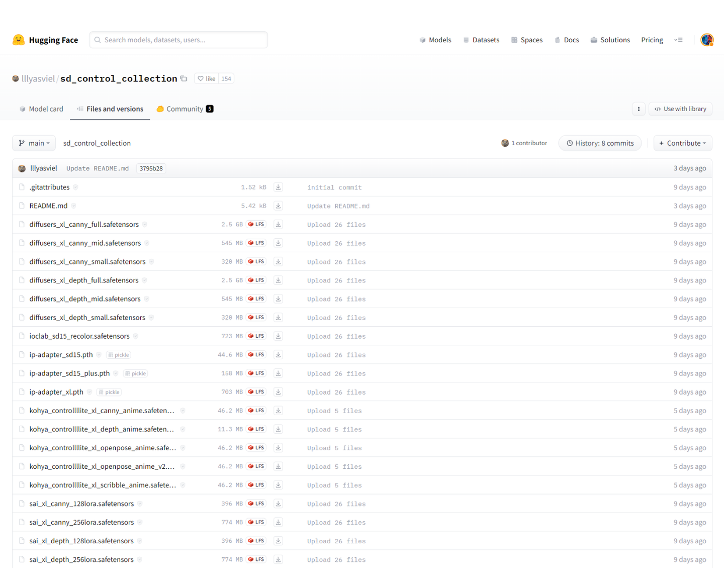724x588 pixels.
Task: Download the README.md file
Action: click(278, 206)
